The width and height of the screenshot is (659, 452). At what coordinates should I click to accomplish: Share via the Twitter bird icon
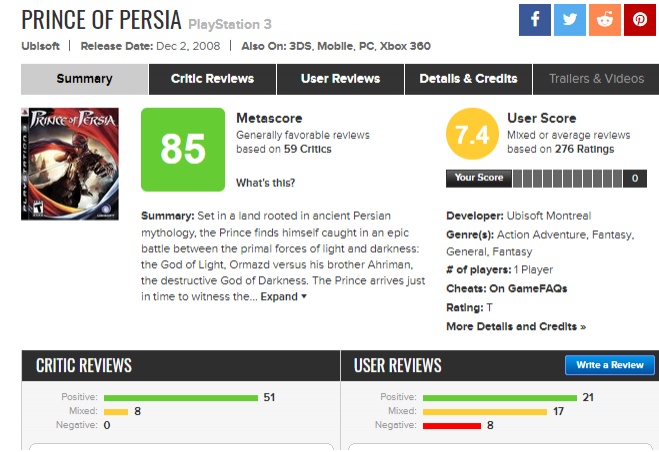click(x=569, y=20)
